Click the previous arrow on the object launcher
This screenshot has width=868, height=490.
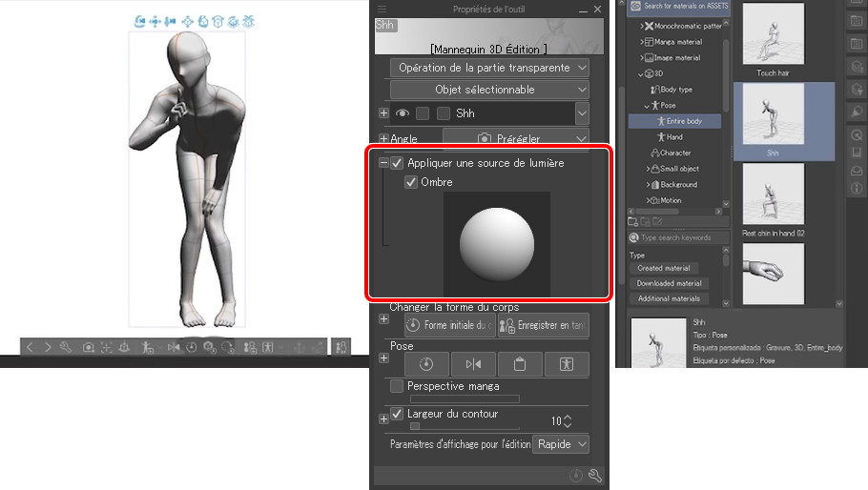coord(29,347)
